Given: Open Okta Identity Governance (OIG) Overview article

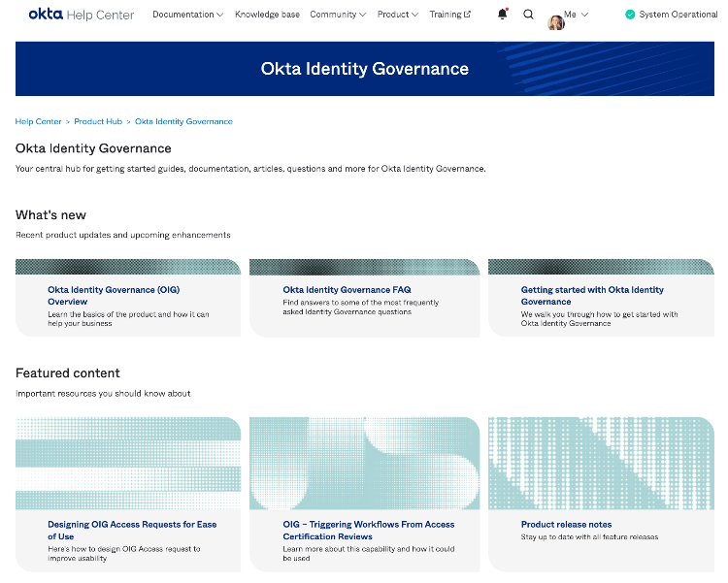Looking at the screenshot, I should [114, 295].
